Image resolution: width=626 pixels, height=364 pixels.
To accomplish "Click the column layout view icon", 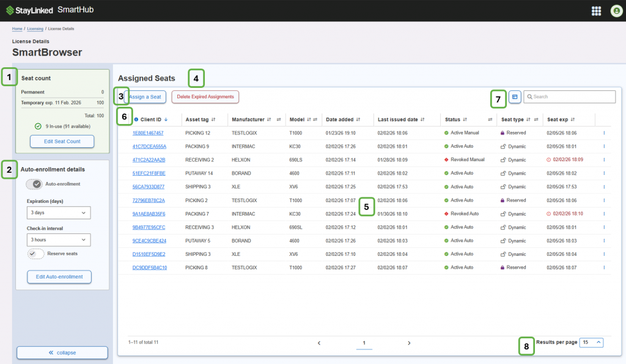I will point(515,96).
